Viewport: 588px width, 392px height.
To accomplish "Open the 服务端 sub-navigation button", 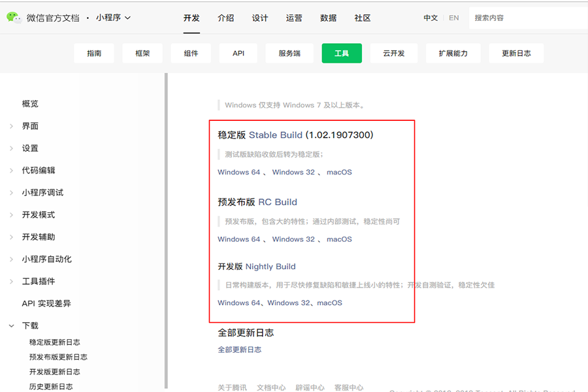I will pyautogui.click(x=289, y=54).
